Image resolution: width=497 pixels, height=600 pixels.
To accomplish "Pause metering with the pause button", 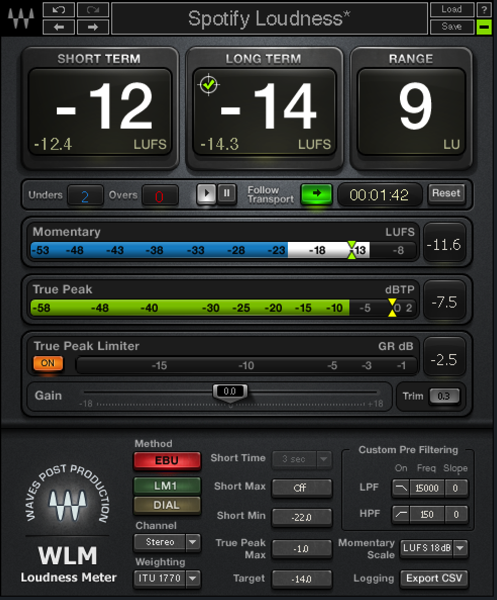I will point(227,193).
